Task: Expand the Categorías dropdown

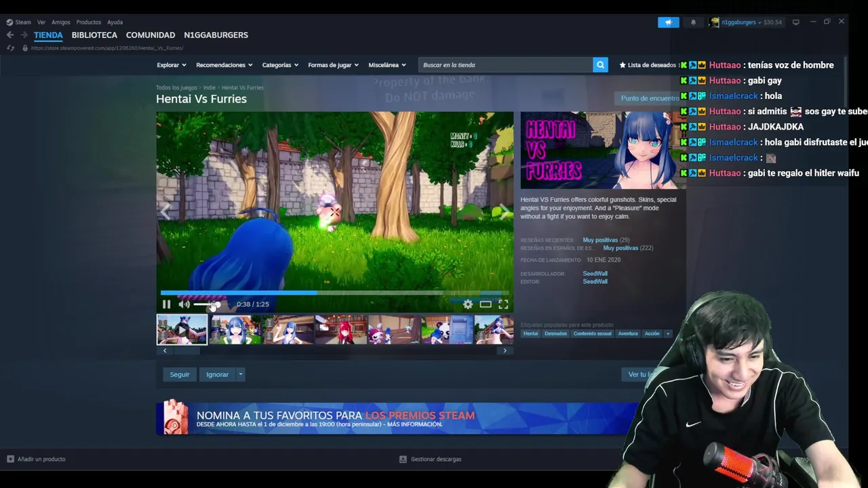Action: click(x=280, y=65)
